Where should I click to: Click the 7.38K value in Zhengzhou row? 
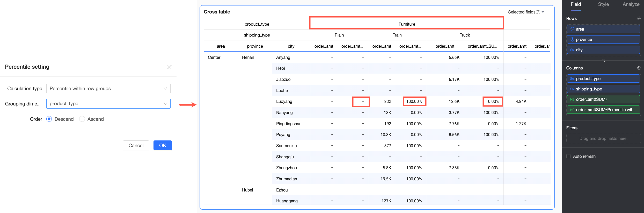454,168
